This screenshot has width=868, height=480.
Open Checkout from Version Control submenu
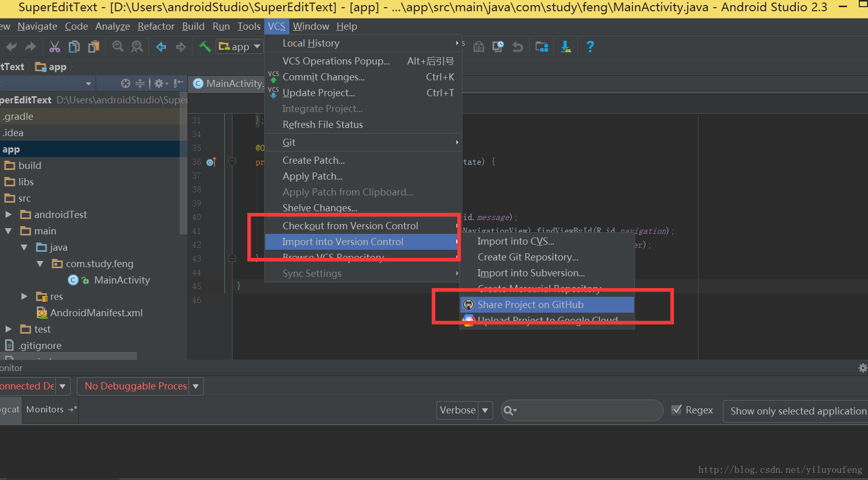[363, 226]
